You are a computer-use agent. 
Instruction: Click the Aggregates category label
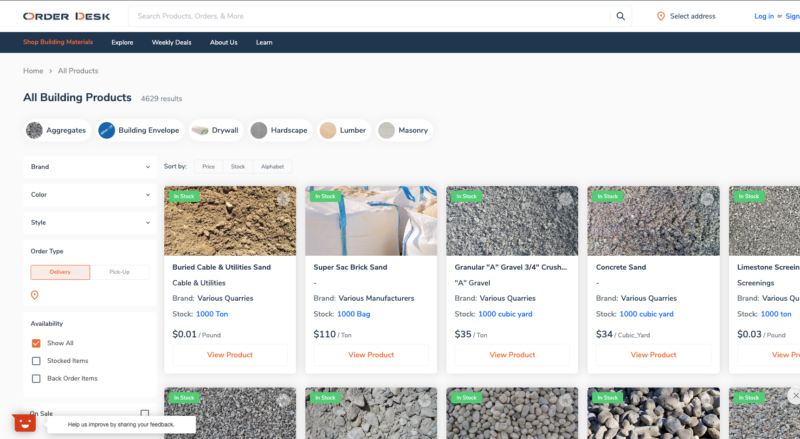tap(66, 130)
